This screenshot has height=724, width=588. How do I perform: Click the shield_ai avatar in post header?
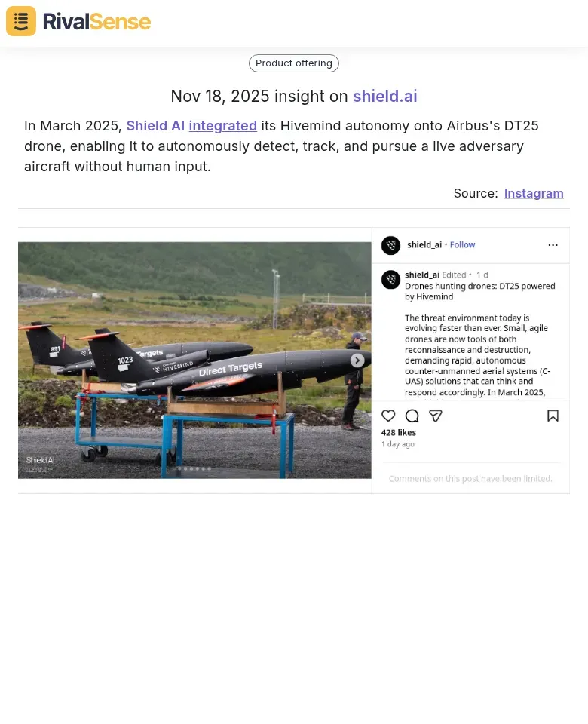tap(390, 245)
